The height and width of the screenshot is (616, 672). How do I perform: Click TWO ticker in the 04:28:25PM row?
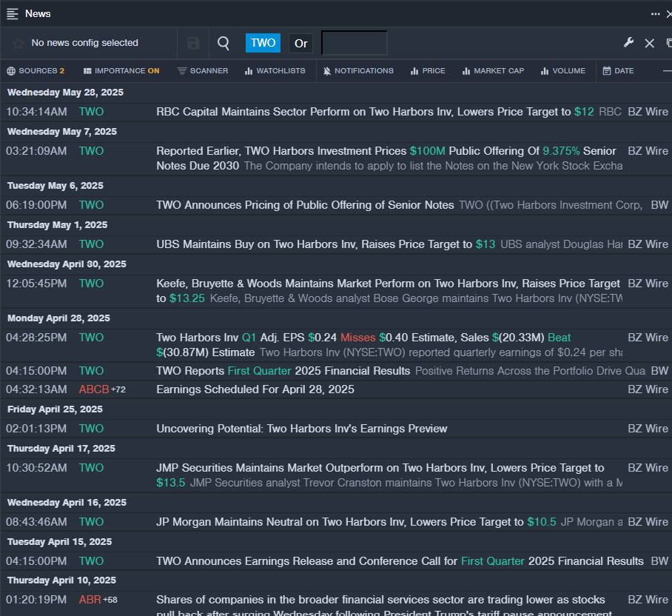click(x=91, y=338)
